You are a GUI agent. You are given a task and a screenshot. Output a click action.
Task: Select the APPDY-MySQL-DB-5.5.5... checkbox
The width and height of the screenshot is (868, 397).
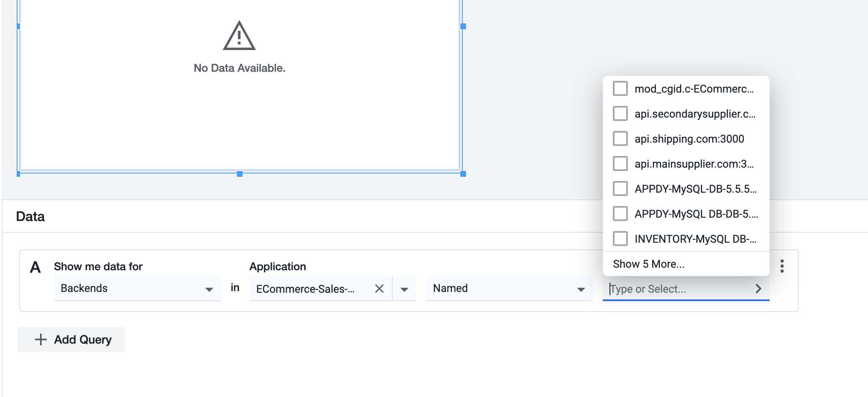[620, 189]
